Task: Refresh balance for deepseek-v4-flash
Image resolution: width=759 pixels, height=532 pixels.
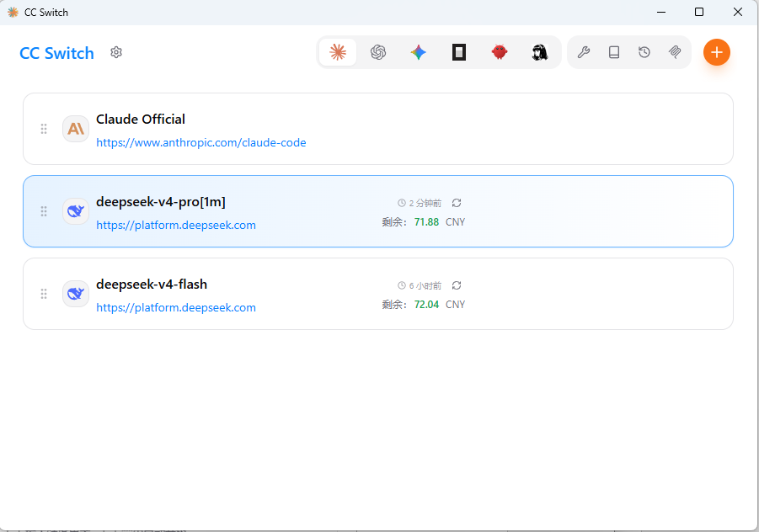Action: [x=457, y=286]
